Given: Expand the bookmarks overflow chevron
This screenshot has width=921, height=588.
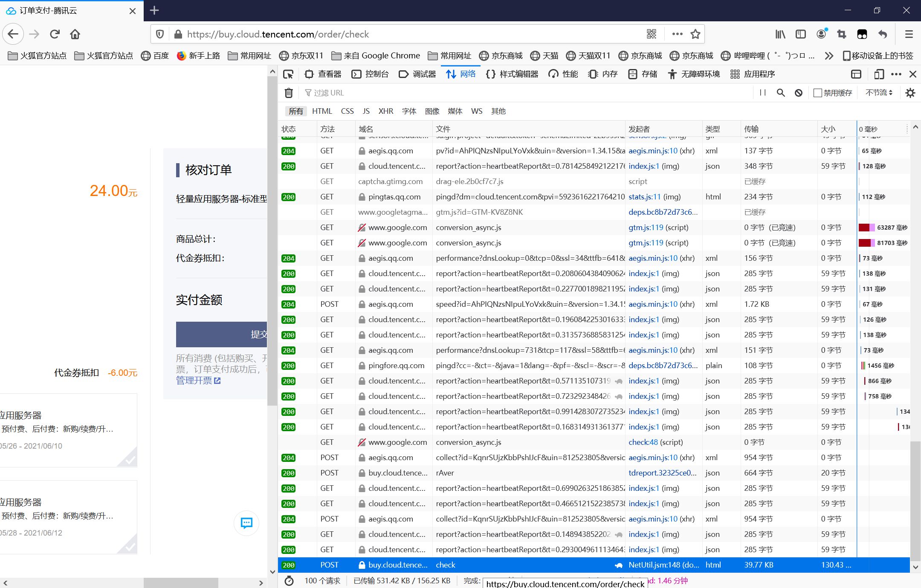Looking at the screenshot, I should [x=828, y=56].
